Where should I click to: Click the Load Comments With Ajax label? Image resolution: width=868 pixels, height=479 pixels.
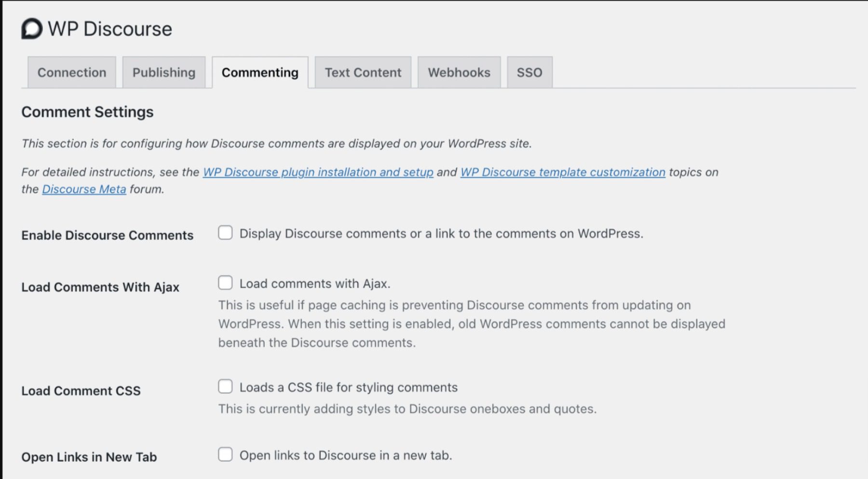(x=100, y=287)
